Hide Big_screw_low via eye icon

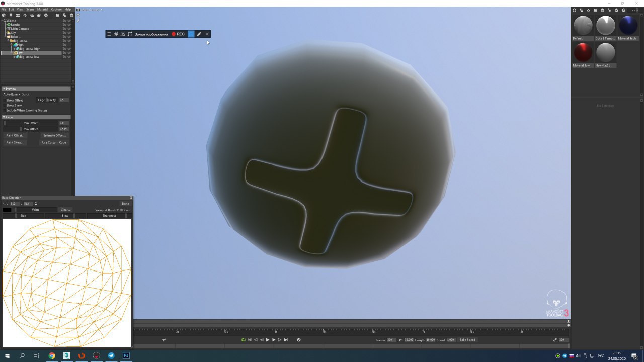tap(69, 57)
